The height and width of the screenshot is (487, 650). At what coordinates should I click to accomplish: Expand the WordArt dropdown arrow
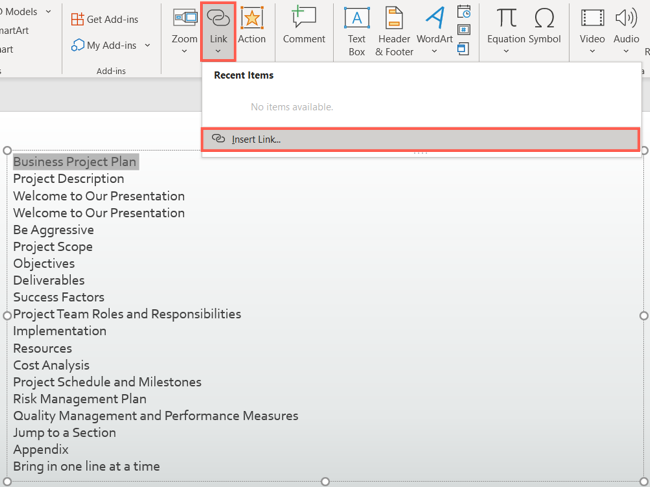(434, 51)
